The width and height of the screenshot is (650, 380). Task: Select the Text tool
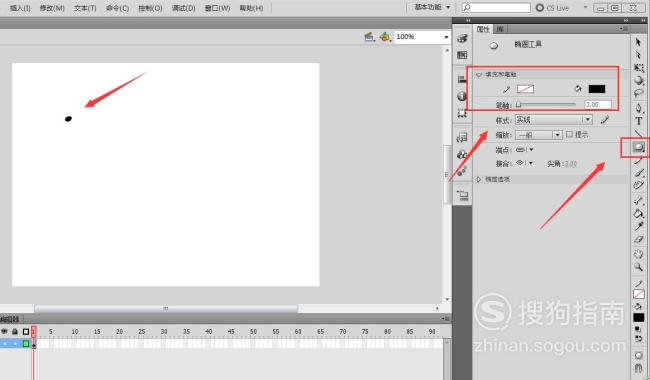[x=639, y=121]
